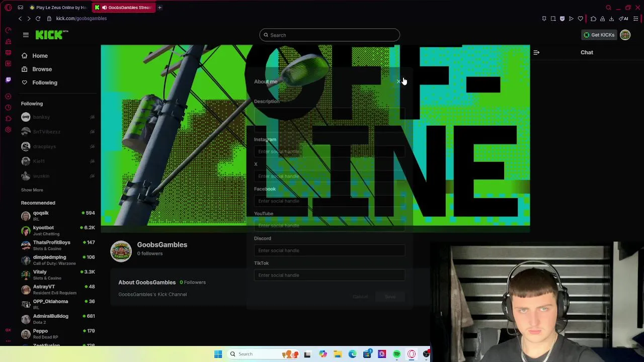
Task: Open the user avatar menu
Action: 625,35
